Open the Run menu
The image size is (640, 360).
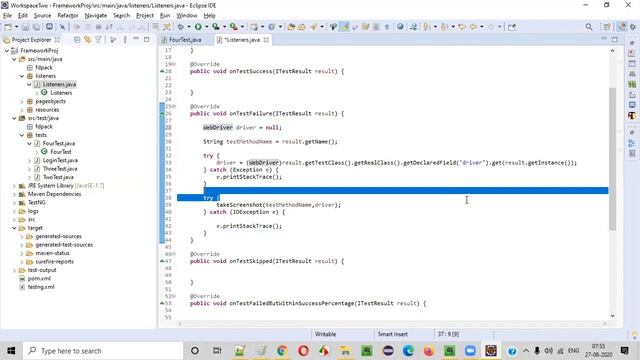pos(165,16)
